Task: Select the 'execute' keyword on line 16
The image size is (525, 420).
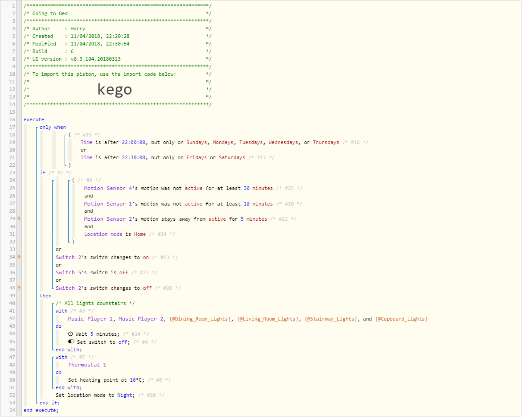Action: [34, 120]
